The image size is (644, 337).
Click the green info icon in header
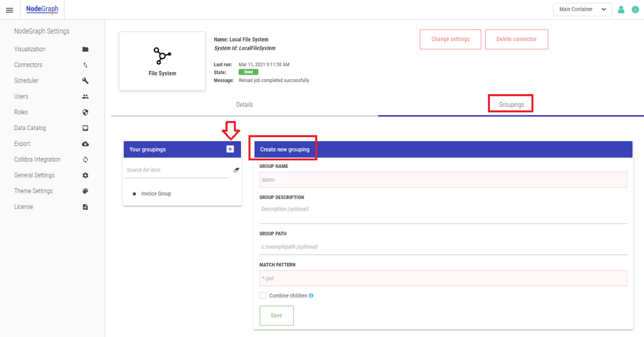pos(635,10)
